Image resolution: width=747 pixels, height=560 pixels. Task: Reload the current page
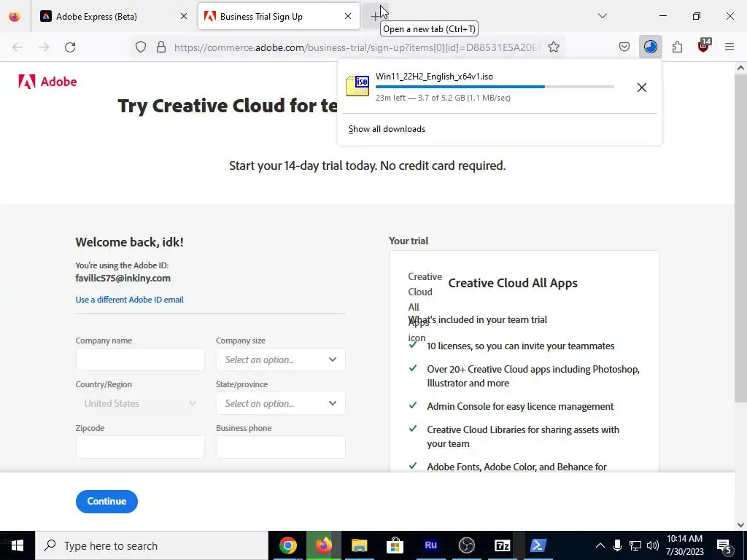[x=70, y=47]
